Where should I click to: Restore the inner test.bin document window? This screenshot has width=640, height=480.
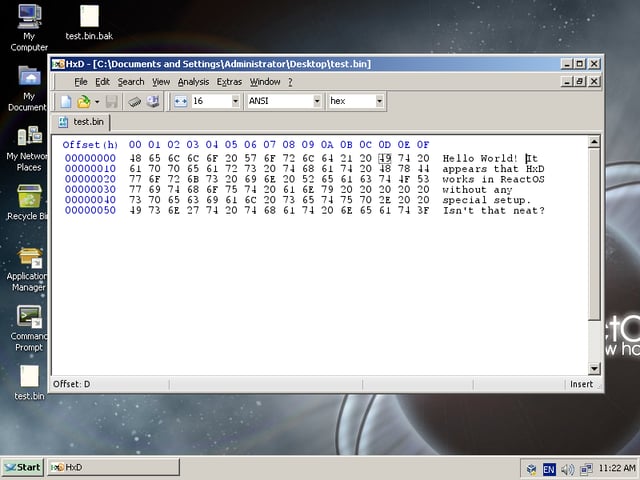580,82
